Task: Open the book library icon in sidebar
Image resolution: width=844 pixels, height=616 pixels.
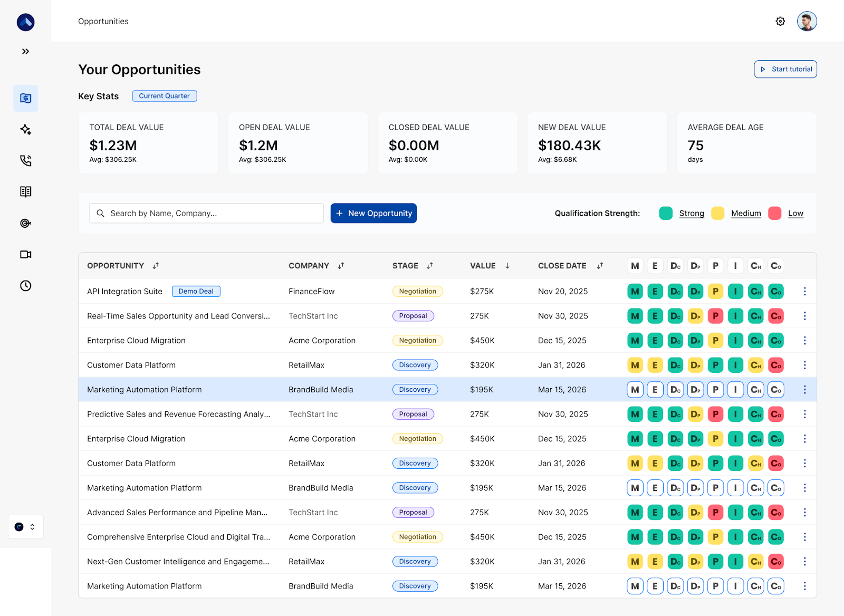Action: pos(25,192)
